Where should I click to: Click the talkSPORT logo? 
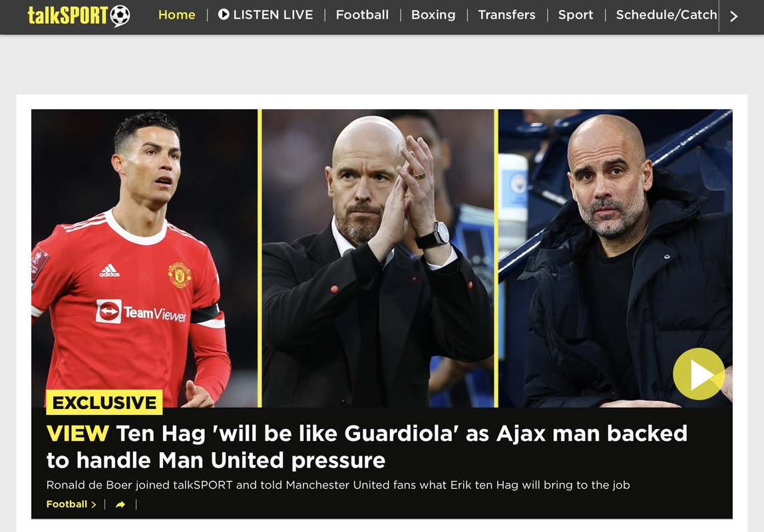pos(79,15)
